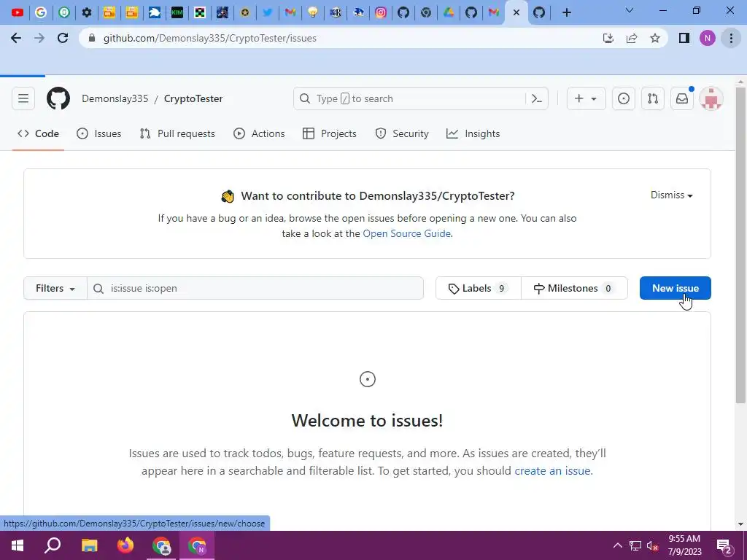Click the muted volume icon in system tray

[x=653, y=545]
